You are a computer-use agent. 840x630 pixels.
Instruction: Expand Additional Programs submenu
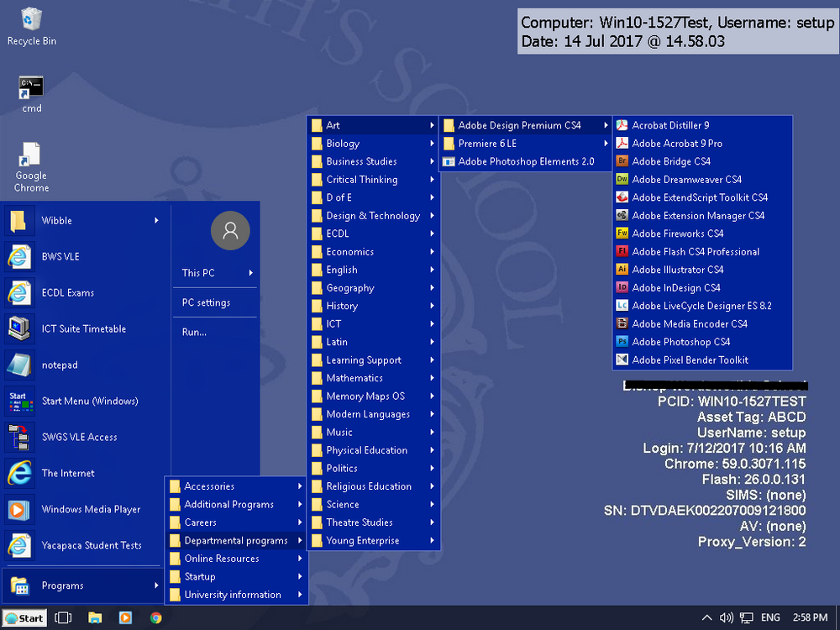click(x=300, y=505)
